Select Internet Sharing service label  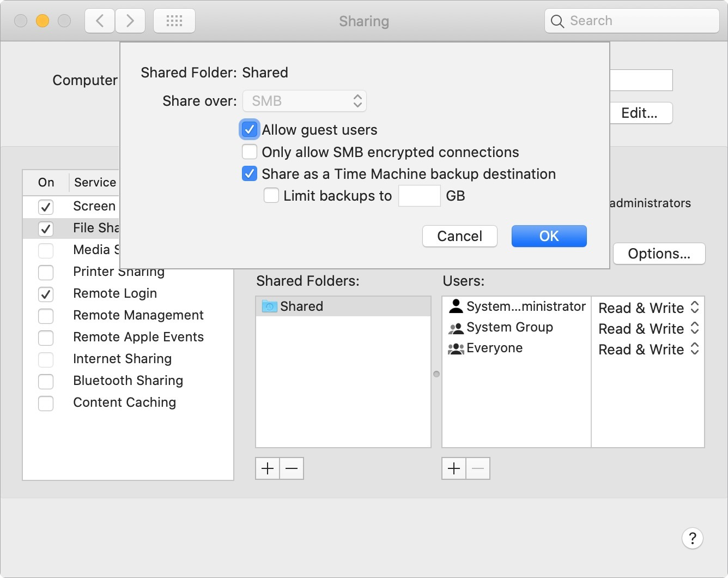pos(123,359)
